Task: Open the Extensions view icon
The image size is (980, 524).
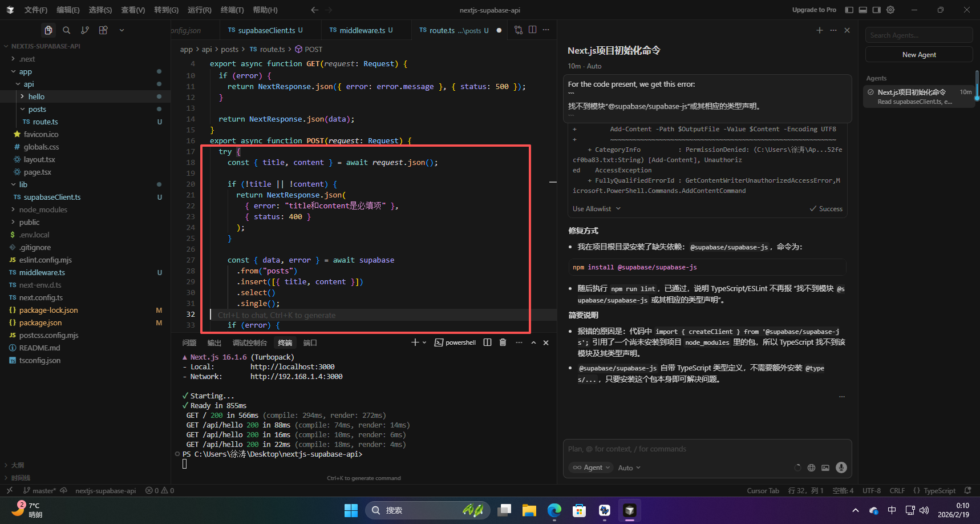Action: click(103, 30)
